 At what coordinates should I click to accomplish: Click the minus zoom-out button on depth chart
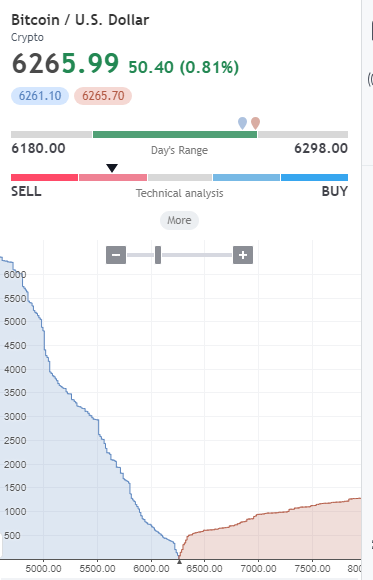tap(116, 255)
